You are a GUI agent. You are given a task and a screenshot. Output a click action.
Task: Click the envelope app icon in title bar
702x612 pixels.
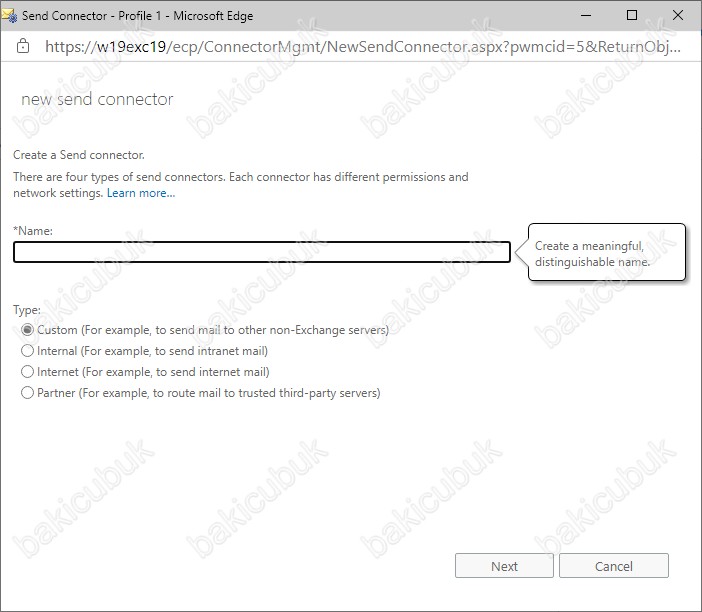tap(9, 16)
